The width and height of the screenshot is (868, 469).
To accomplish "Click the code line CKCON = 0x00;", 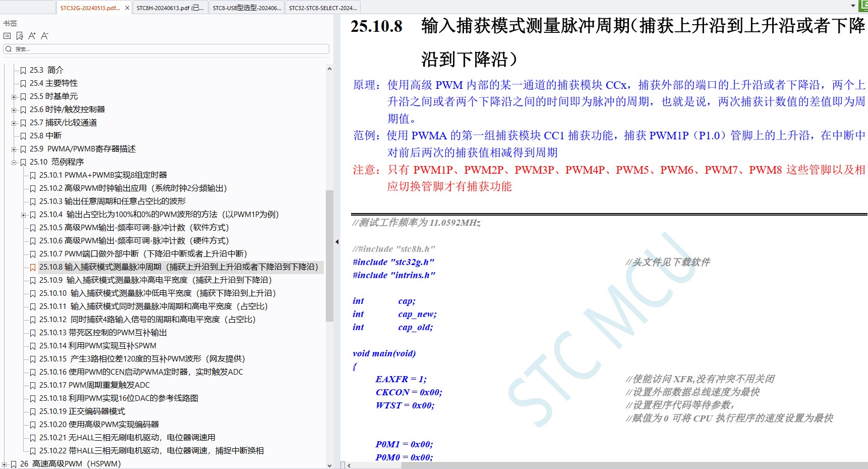I will click(409, 392).
